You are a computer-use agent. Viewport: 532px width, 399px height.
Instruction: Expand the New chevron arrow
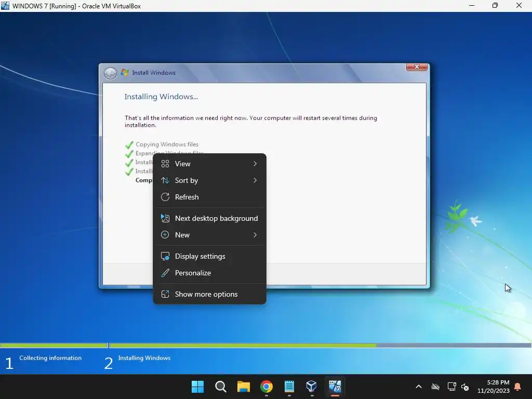click(255, 235)
